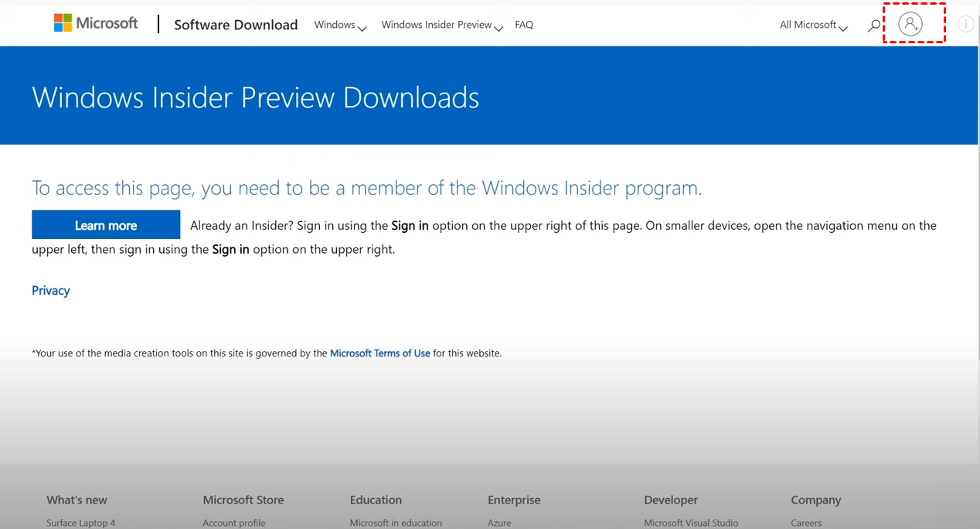980x529 pixels.
Task: Click the Azure footer link
Action: tap(499, 523)
